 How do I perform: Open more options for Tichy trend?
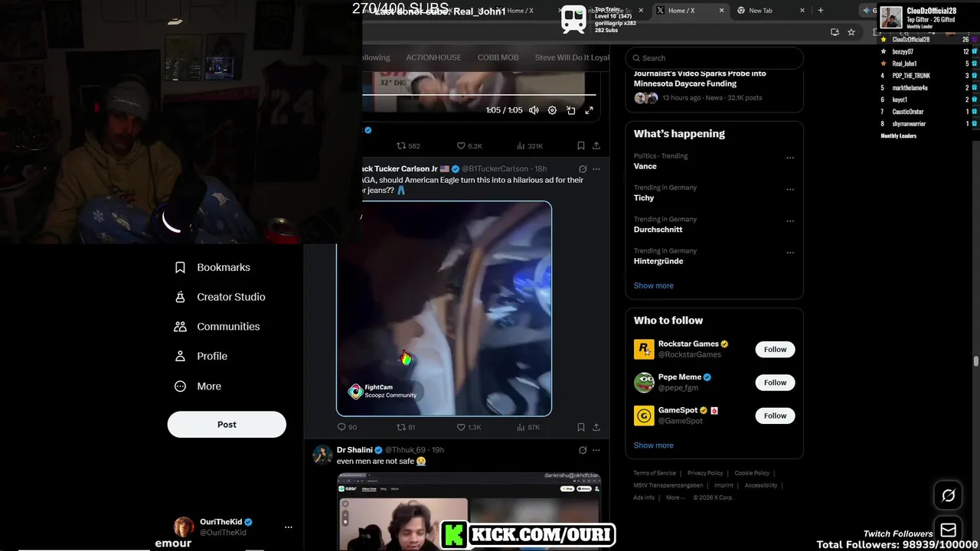click(x=790, y=190)
